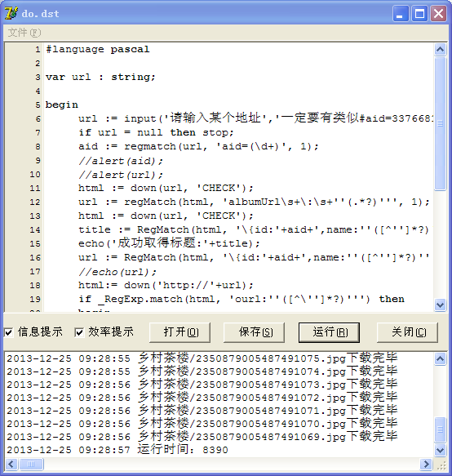Screen dimensions: 452x476
Task: Run the script with 运行(R)
Action: tap(329, 332)
